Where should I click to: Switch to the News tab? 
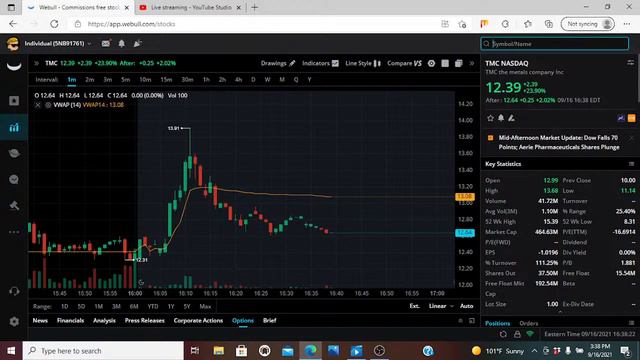(x=40, y=320)
